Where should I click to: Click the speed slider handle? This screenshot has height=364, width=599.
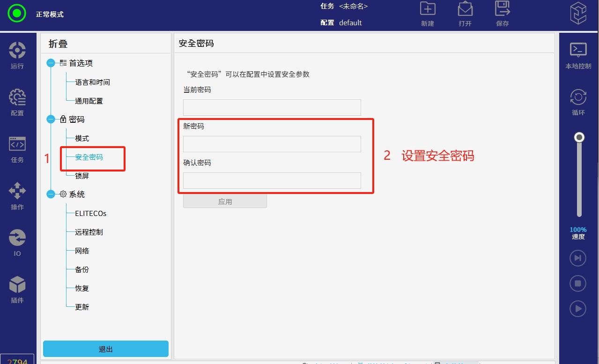click(580, 137)
